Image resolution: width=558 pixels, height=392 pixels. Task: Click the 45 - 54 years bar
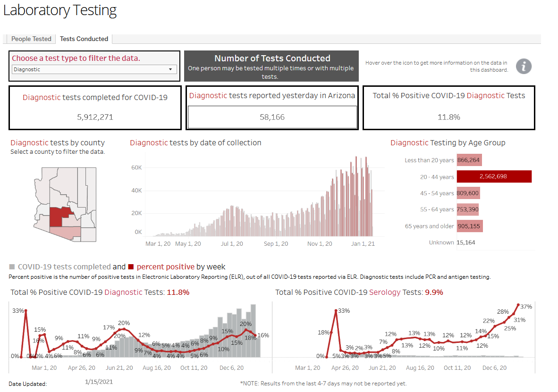tap(468, 193)
